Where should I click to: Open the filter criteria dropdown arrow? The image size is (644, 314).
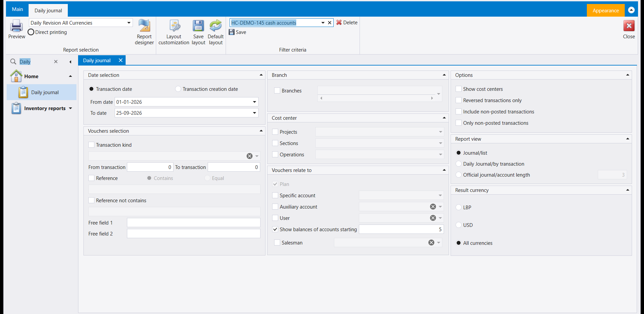click(323, 23)
